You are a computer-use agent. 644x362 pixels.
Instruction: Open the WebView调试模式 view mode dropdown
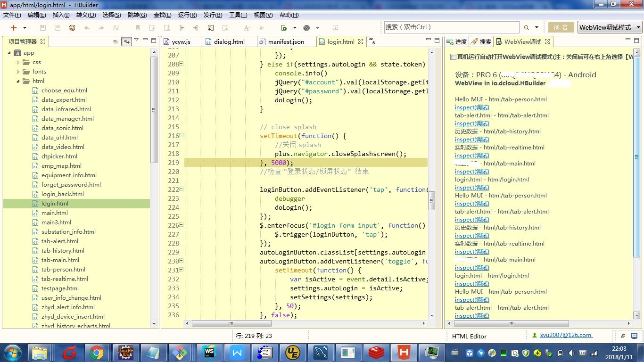coord(610,28)
